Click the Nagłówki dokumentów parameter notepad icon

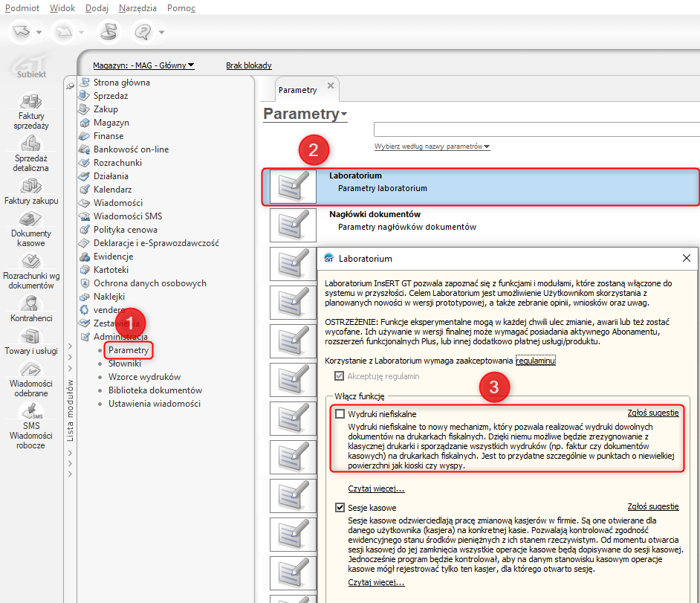pos(293,225)
